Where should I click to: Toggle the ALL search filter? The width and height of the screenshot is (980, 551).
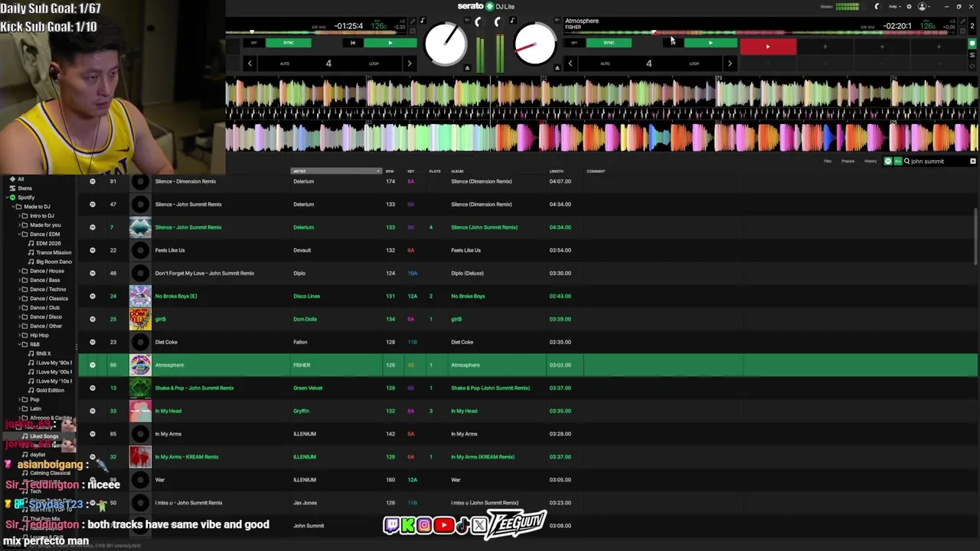[897, 161]
